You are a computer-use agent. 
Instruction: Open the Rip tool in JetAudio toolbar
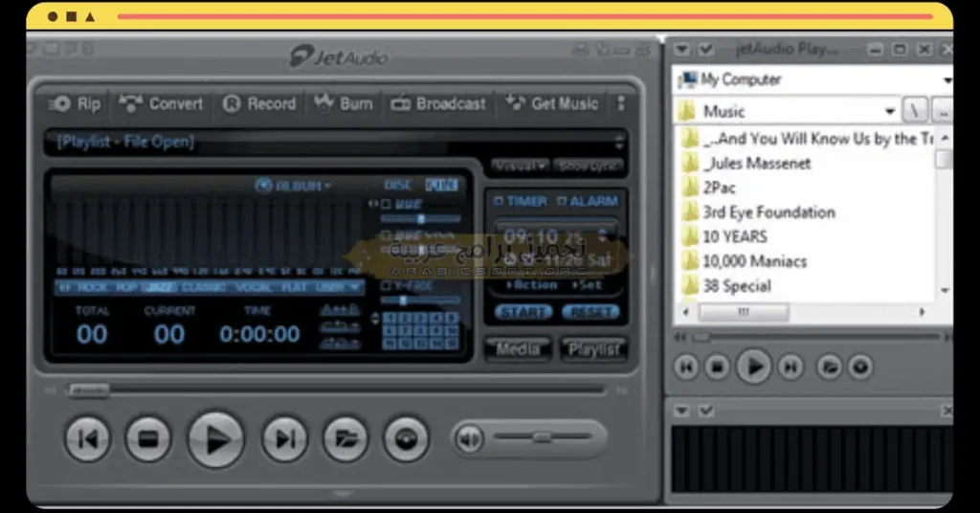point(75,103)
